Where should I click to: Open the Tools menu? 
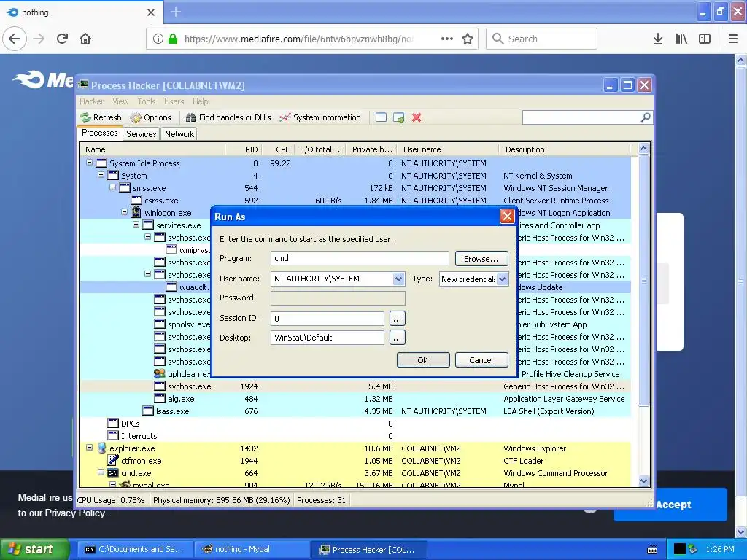click(146, 101)
